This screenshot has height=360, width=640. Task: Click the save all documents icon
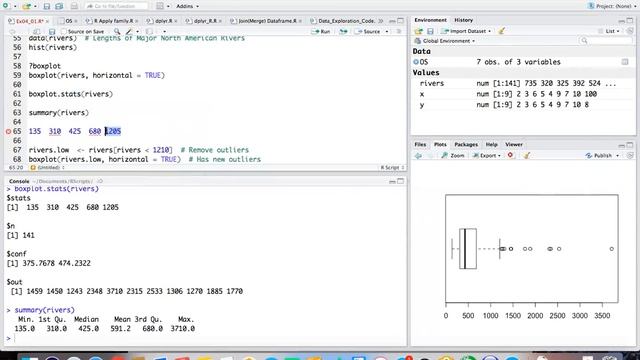(x=59, y=7)
